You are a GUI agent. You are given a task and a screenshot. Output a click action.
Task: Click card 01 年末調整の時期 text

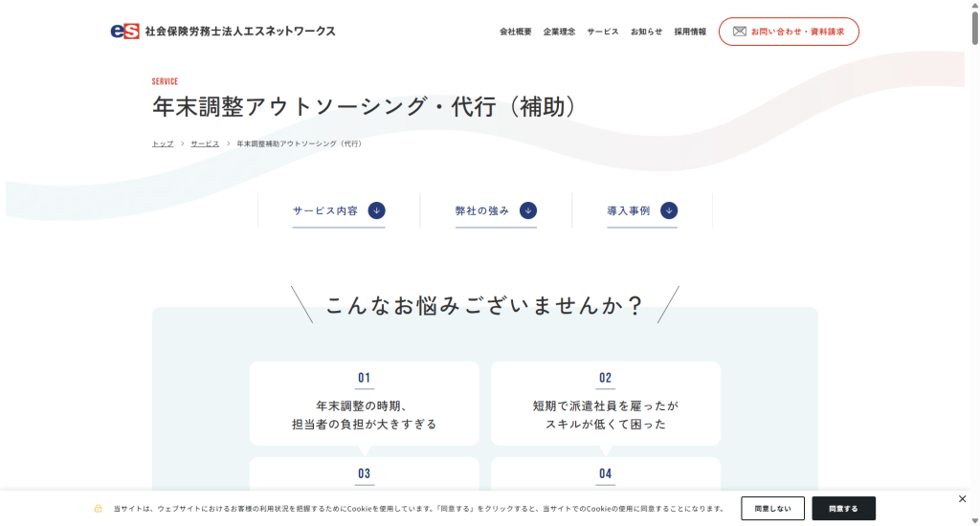click(365, 415)
